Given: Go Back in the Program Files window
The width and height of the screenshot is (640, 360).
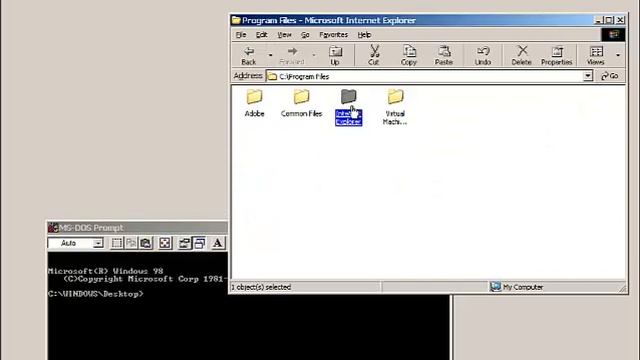Looking at the screenshot, I should (x=249, y=56).
